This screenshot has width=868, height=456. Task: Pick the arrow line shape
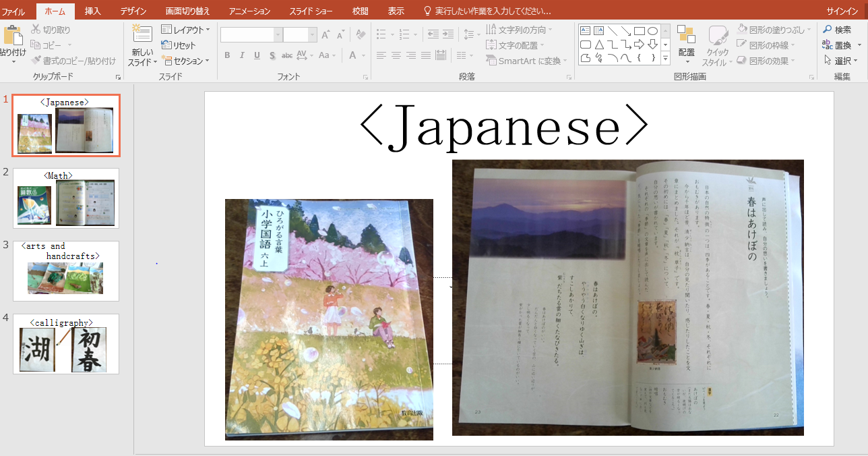[625, 30]
